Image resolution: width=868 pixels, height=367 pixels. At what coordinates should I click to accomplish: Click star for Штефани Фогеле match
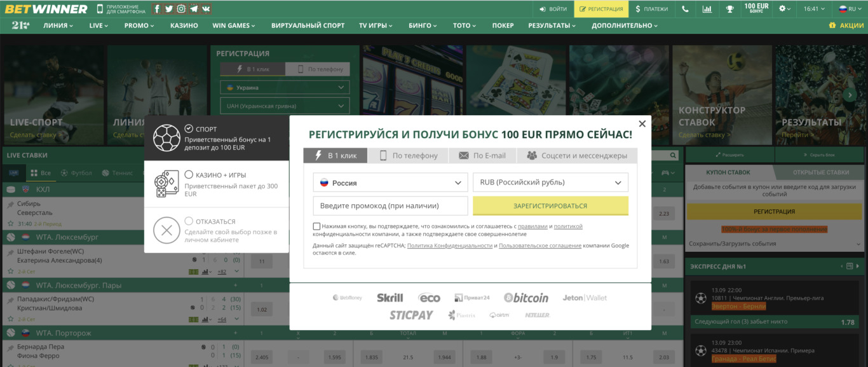click(10, 272)
